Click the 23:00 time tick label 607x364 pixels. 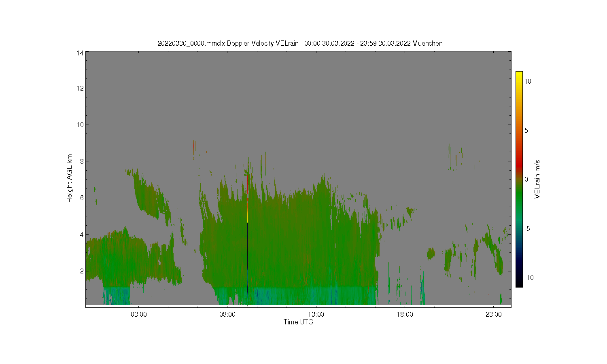tap(493, 314)
